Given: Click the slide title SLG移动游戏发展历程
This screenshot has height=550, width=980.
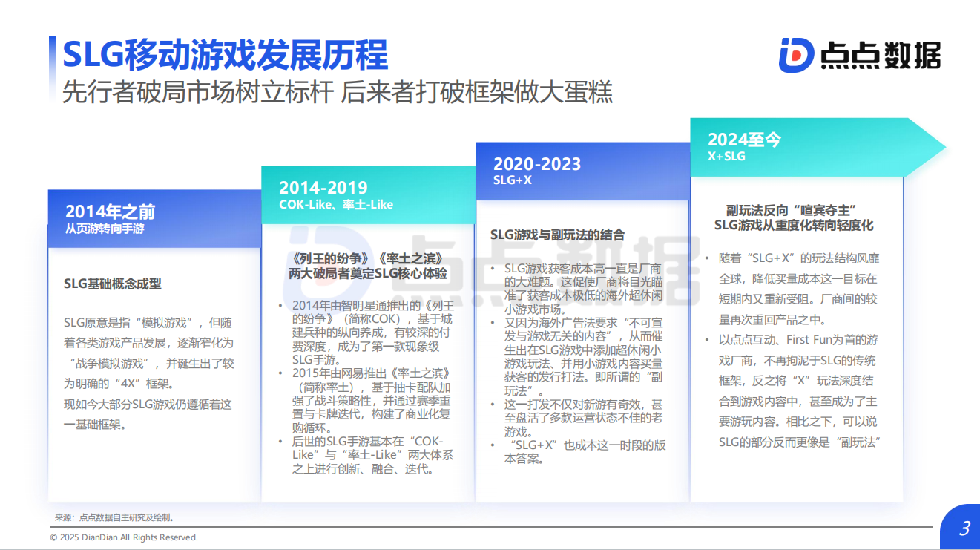Looking at the screenshot, I should tap(225, 55).
